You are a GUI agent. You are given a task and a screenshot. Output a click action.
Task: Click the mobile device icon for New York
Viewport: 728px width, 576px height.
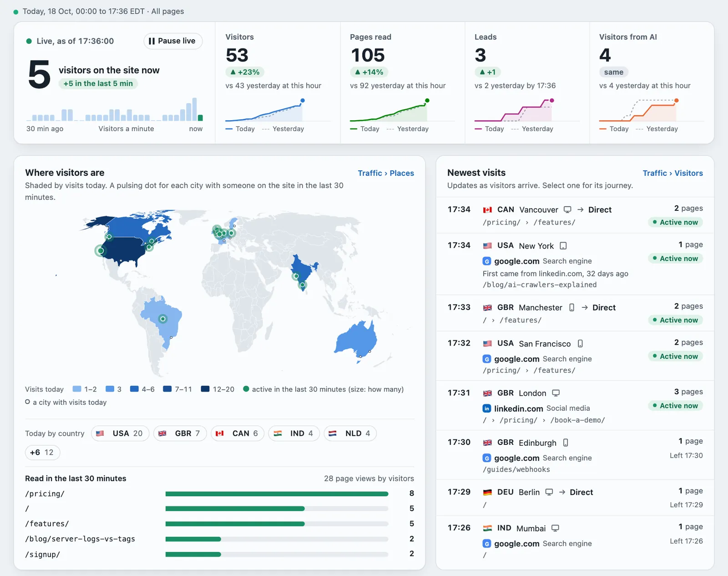(563, 246)
